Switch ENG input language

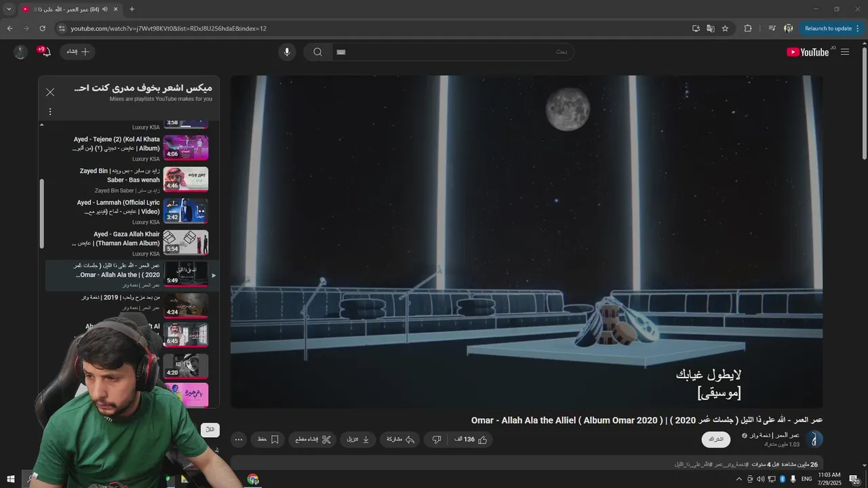[x=806, y=479]
